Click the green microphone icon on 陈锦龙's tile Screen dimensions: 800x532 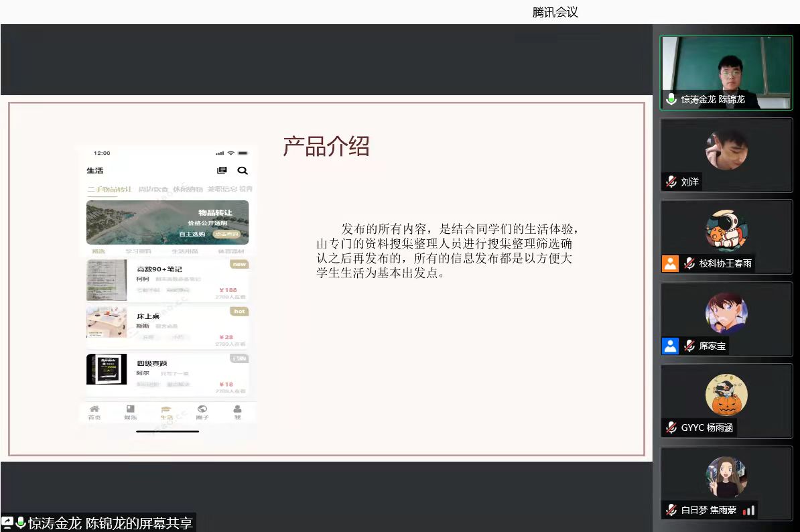671,100
